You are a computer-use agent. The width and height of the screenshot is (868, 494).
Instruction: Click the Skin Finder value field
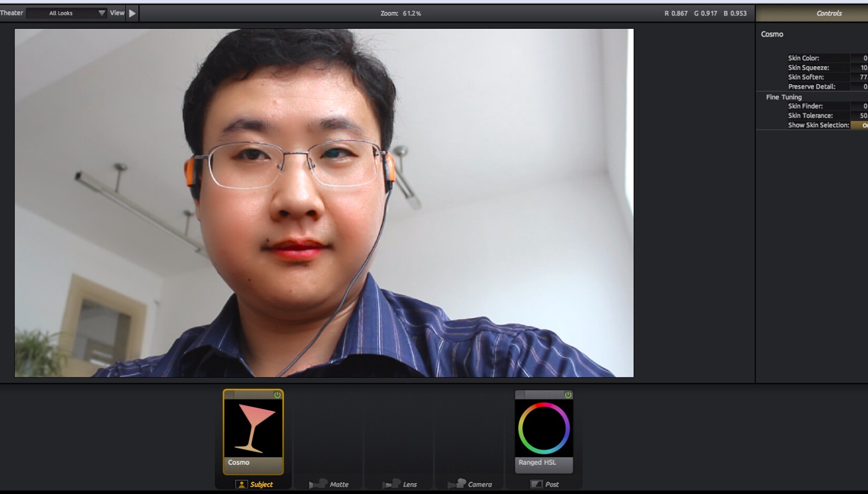(859, 106)
